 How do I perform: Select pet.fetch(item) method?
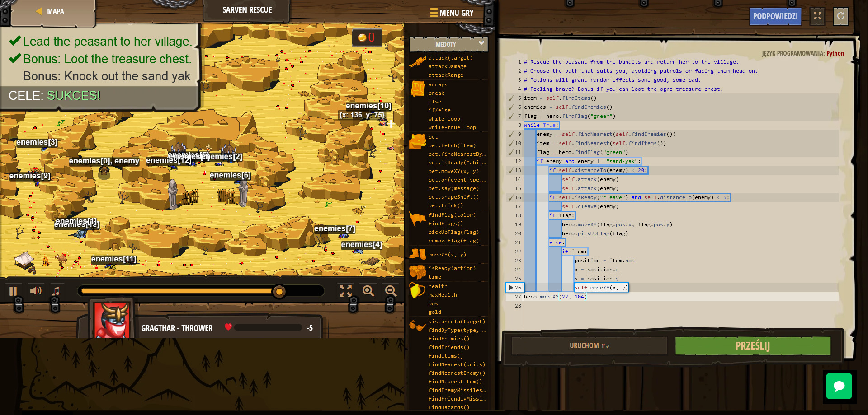[452, 145]
